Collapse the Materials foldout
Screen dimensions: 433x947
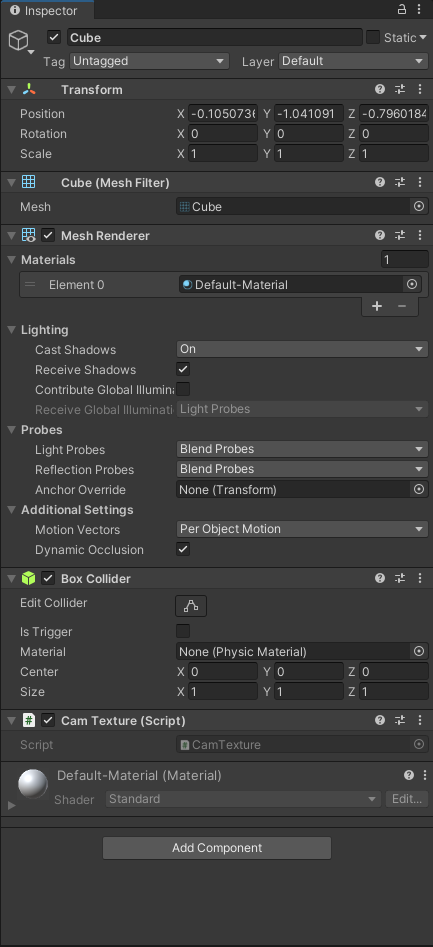tap(11, 260)
